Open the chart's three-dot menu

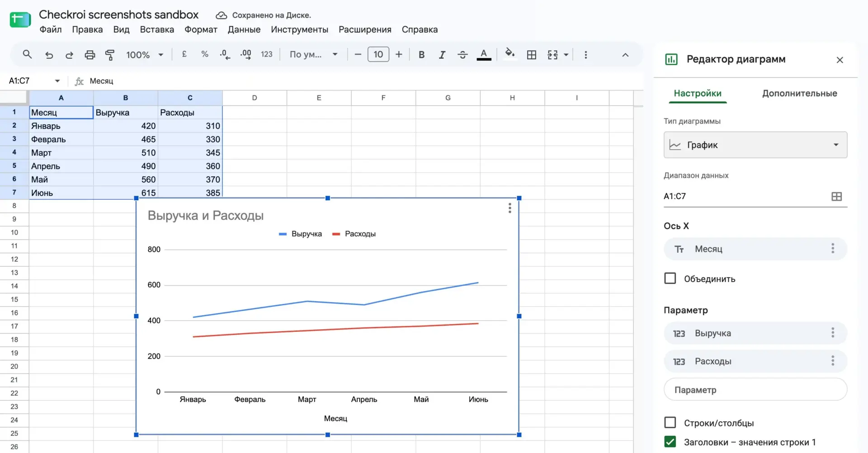coord(509,208)
